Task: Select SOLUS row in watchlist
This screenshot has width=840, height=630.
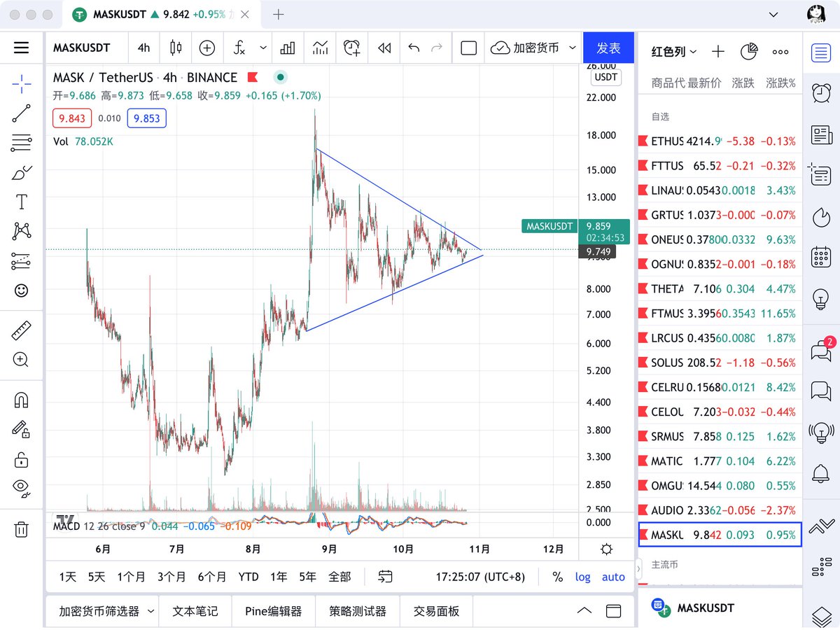Action: click(x=720, y=363)
